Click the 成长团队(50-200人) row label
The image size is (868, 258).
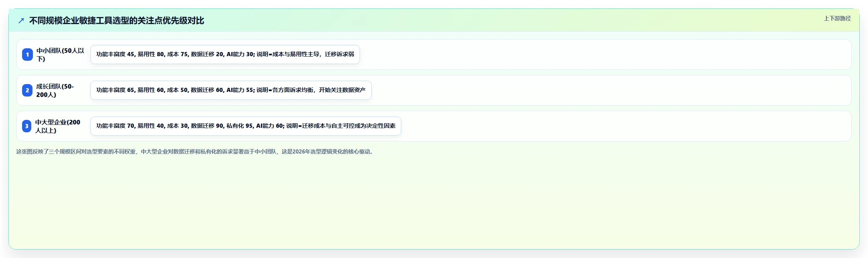click(55, 90)
